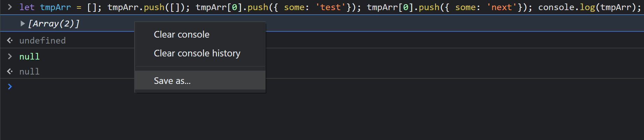Click the gray null result value

click(x=29, y=71)
